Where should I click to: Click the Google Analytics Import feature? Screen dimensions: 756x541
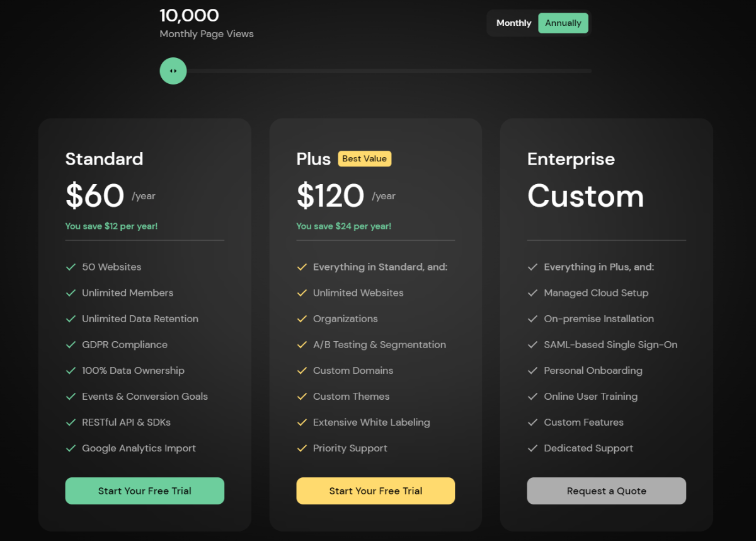pos(139,448)
